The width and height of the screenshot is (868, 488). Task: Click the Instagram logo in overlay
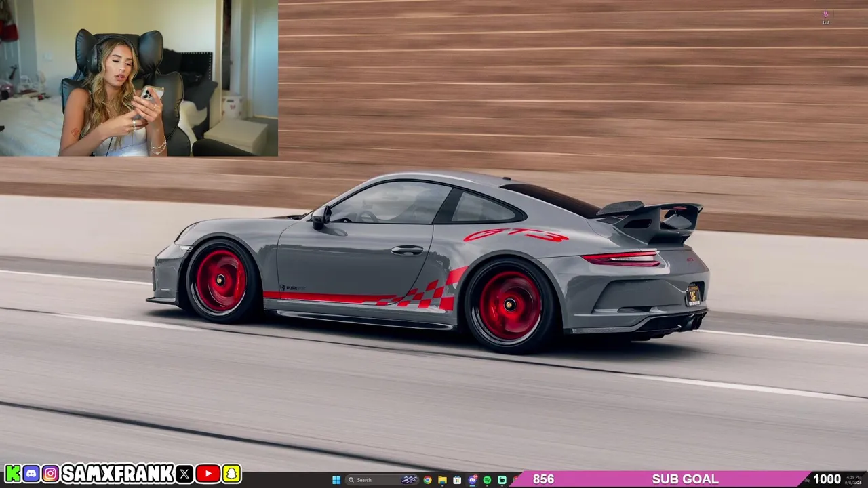50,473
